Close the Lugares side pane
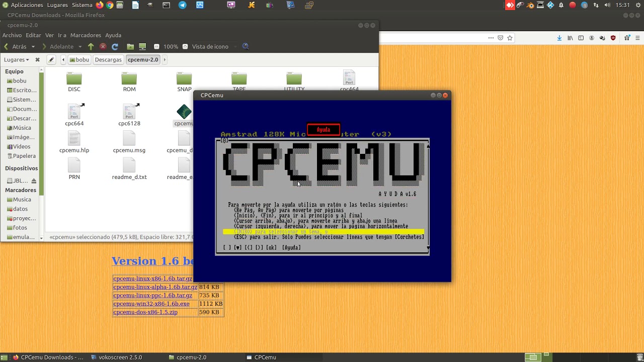The height and width of the screenshot is (362, 644). tap(37, 59)
